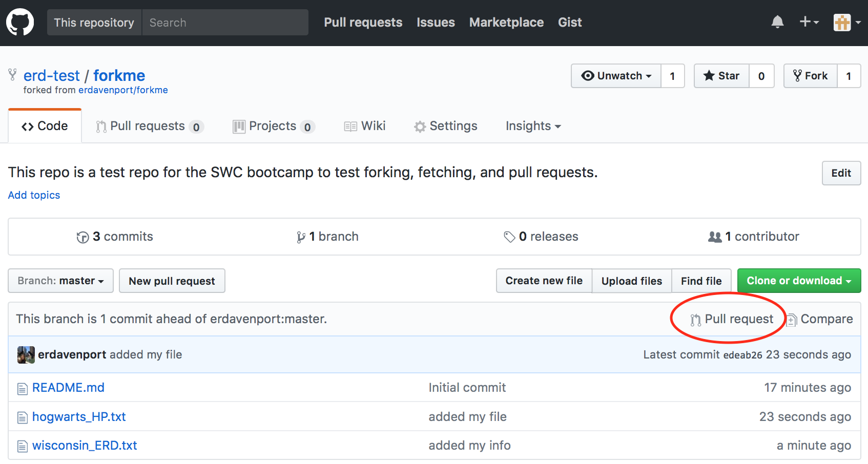868x464 pixels.
Task: Click the GitHub Octocat logo
Action: [x=20, y=23]
